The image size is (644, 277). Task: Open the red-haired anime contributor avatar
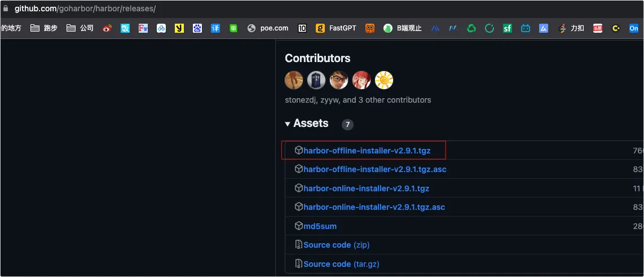(361, 80)
